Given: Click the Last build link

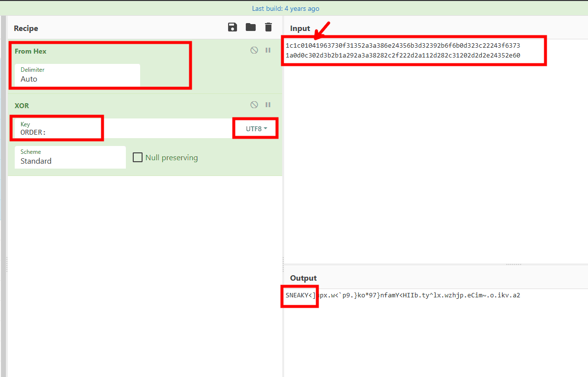Looking at the screenshot, I should click(286, 8).
